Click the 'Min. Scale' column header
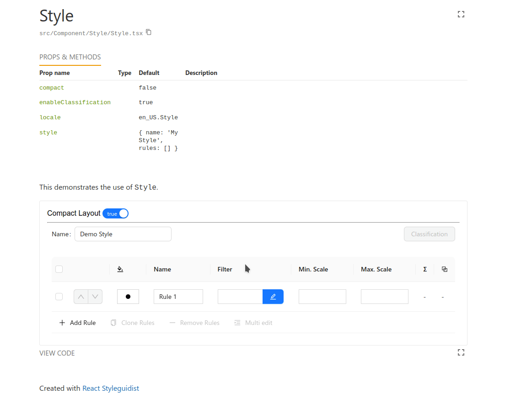Viewport: 521px width, 420px height. pos(313,269)
